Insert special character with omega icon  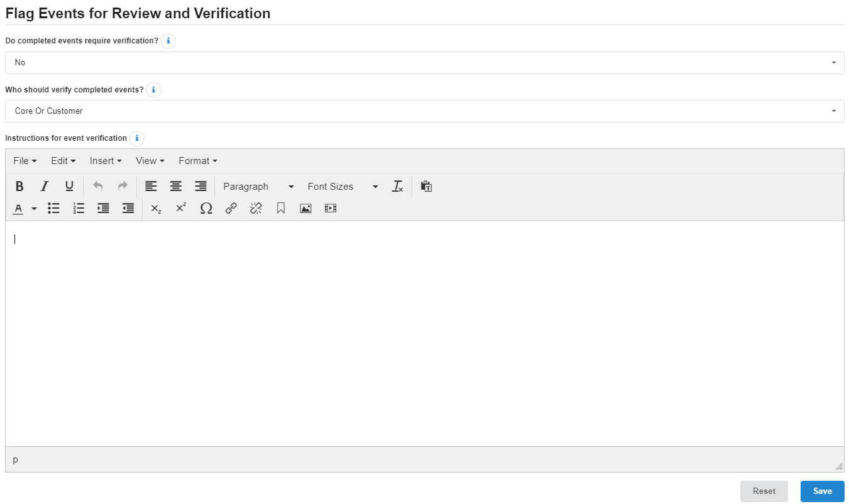(x=206, y=208)
